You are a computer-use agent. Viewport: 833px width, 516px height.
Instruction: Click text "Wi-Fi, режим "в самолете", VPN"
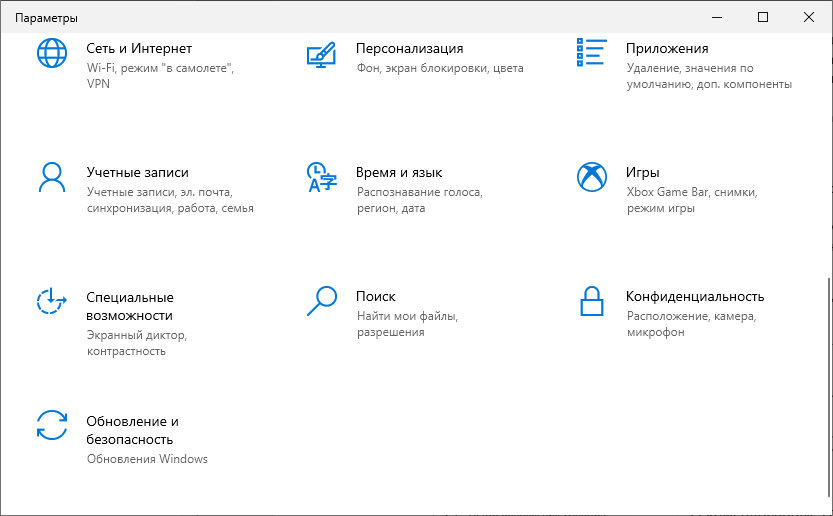(160, 76)
